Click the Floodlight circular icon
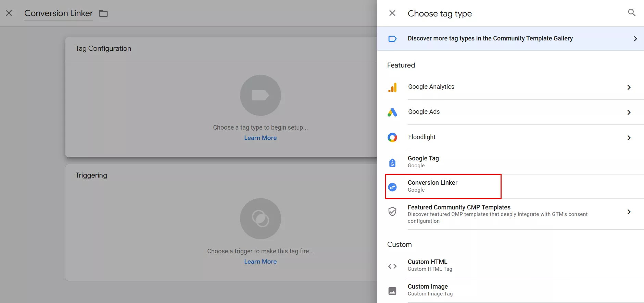 coord(392,137)
